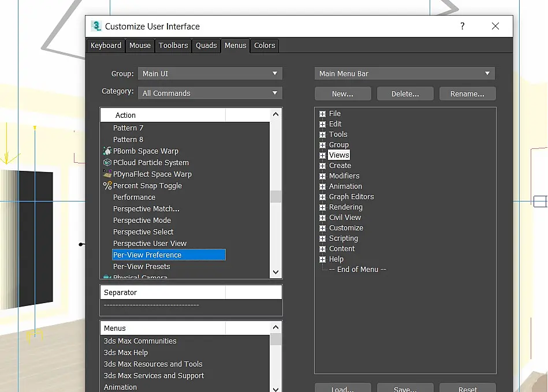Select 3ds Max Resources and Tools entry
This screenshot has width=548, height=392.
[153, 364]
